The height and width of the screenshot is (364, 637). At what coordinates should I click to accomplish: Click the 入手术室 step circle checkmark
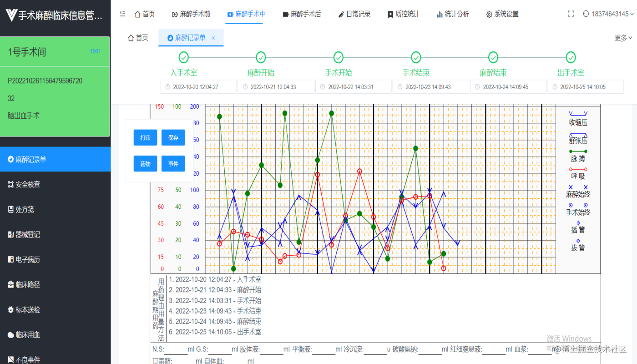183,57
